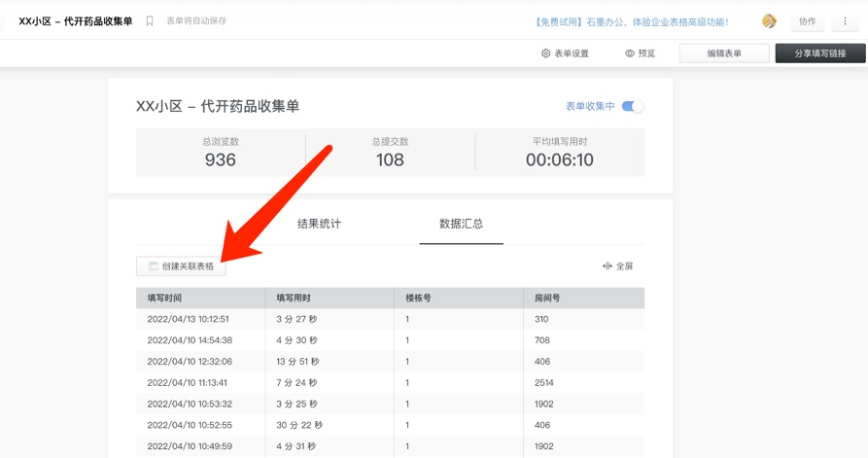
Task: Open 表单设置 form settings
Action: tap(565, 53)
